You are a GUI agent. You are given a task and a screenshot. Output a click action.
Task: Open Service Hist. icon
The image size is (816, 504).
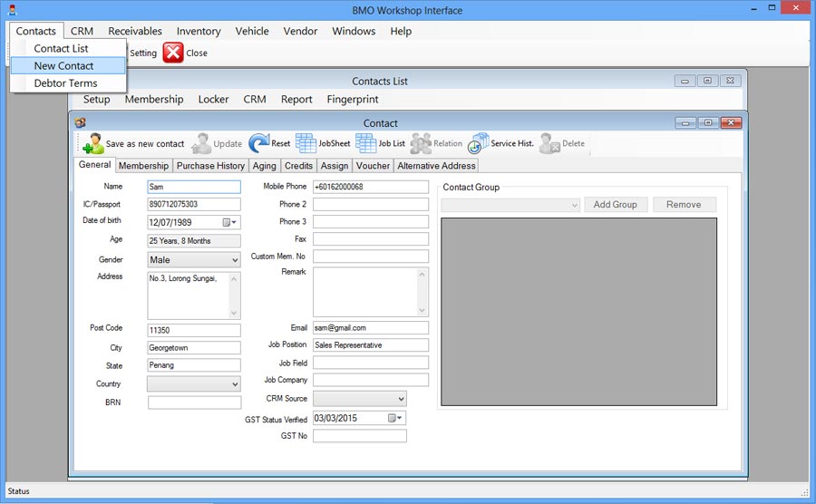(x=478, y=143)
